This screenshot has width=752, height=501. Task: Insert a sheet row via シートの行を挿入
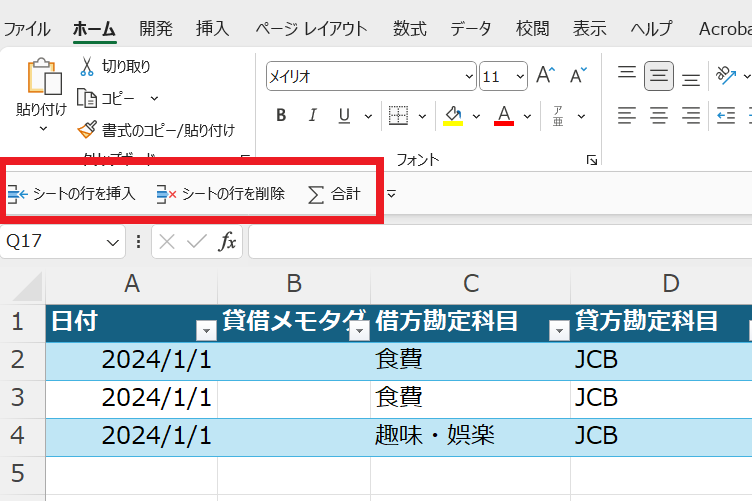click(x=72, y=194)
